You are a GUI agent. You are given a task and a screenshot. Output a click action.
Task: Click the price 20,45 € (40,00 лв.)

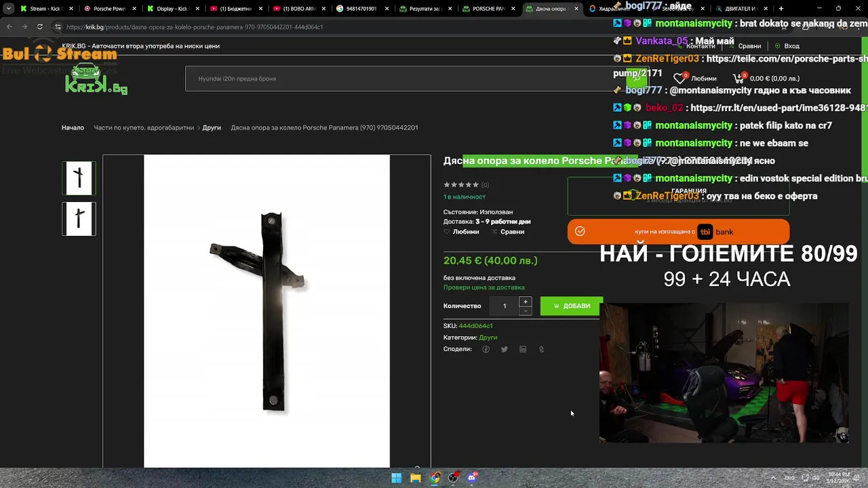(490, 260)
